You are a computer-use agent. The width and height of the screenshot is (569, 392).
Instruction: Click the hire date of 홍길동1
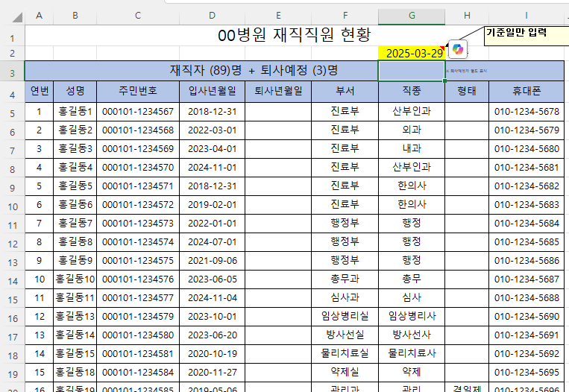pyautogui.click(x=212, y=111)
